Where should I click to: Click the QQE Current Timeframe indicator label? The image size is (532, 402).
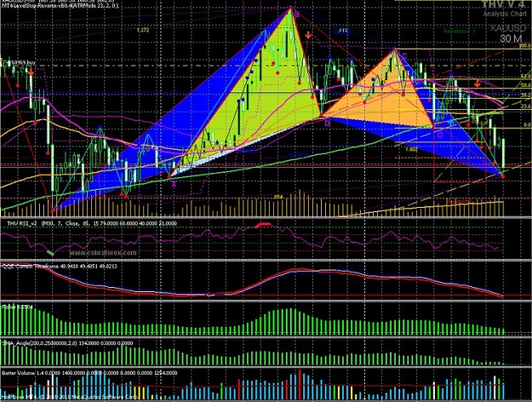(x=60, y=267)
